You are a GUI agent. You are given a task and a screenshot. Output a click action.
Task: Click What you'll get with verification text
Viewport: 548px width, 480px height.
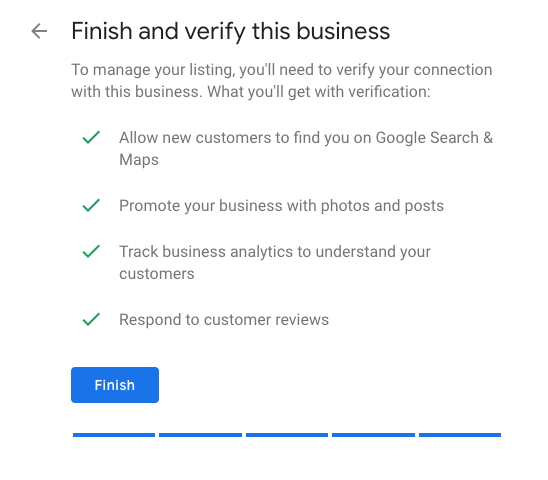click(x=319, y=92)
